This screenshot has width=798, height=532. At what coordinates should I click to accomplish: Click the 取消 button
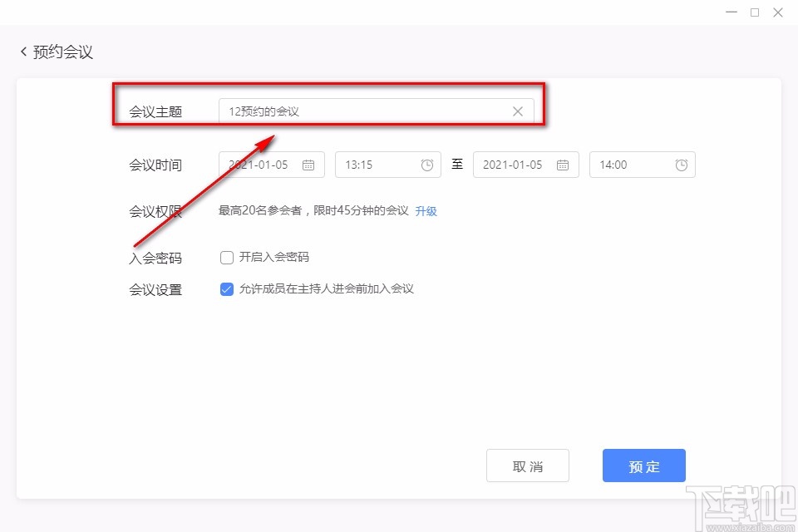tap(528, 465)
